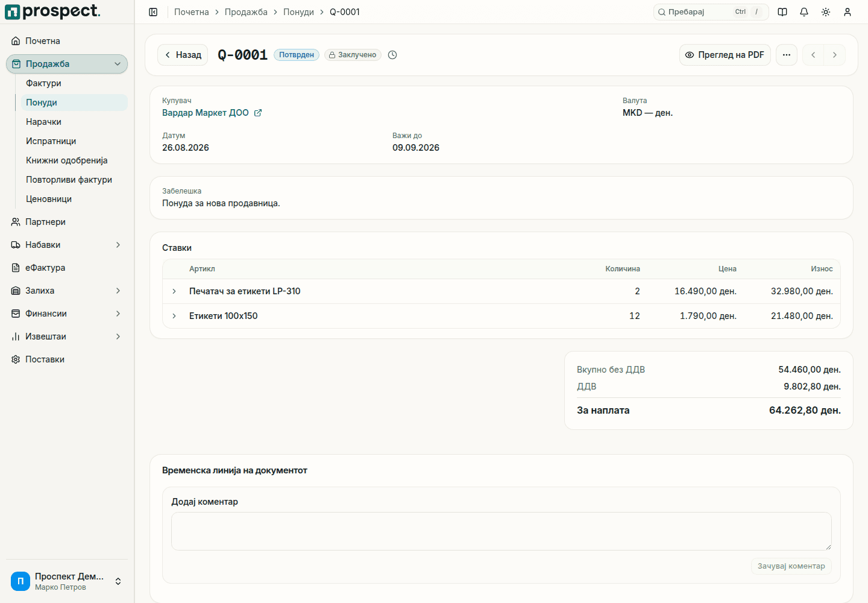Click the Почетна breadcrumb
This screenshot has width=868, height=603.
pos(192,12)
